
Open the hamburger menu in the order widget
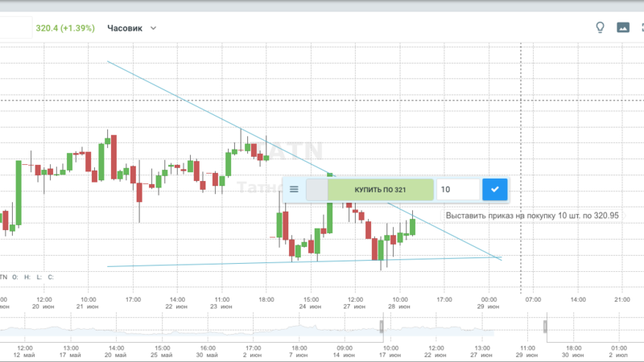(x=294, y=190)
